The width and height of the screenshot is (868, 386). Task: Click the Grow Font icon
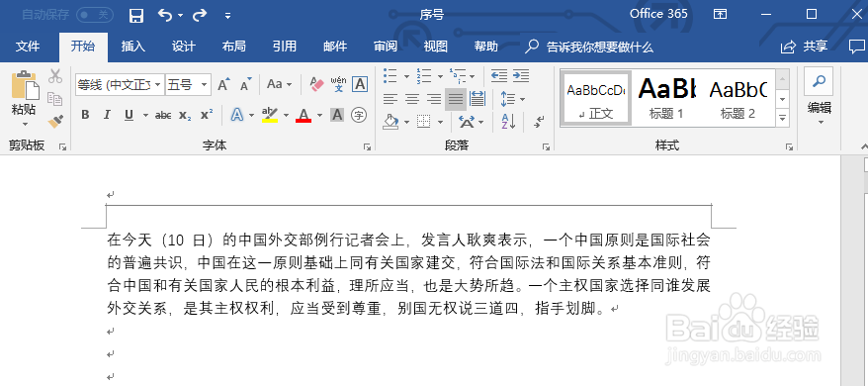click(223, 84)
